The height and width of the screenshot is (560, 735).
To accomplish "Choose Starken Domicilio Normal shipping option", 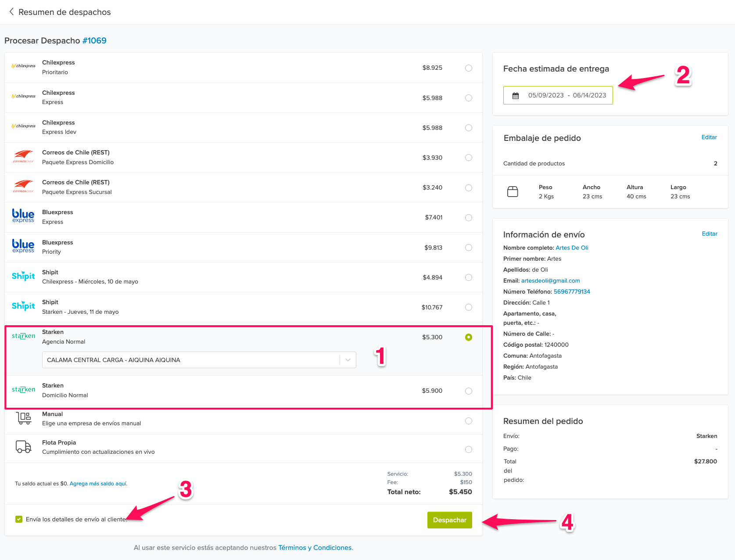I will pos(469,391).
